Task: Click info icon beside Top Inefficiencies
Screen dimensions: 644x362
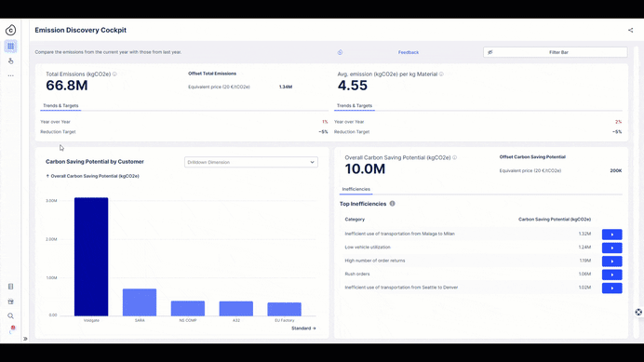Action: tap(392, 204)
